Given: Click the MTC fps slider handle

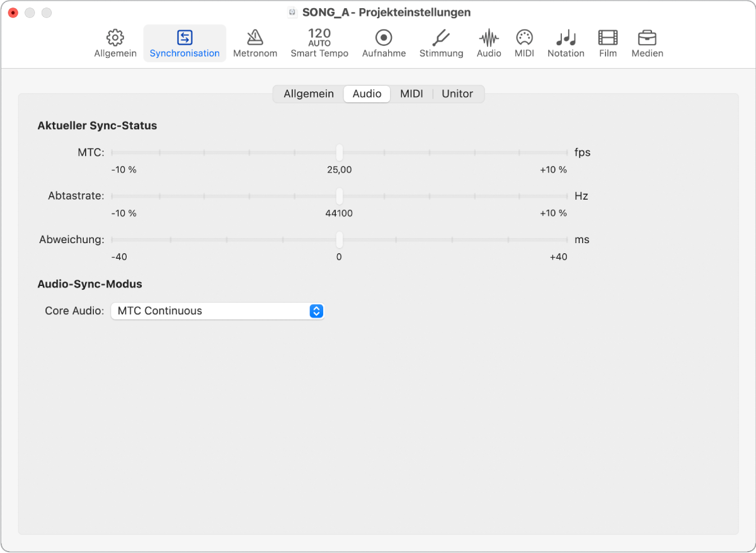Looking at the screenshot, I should point(339,152).
